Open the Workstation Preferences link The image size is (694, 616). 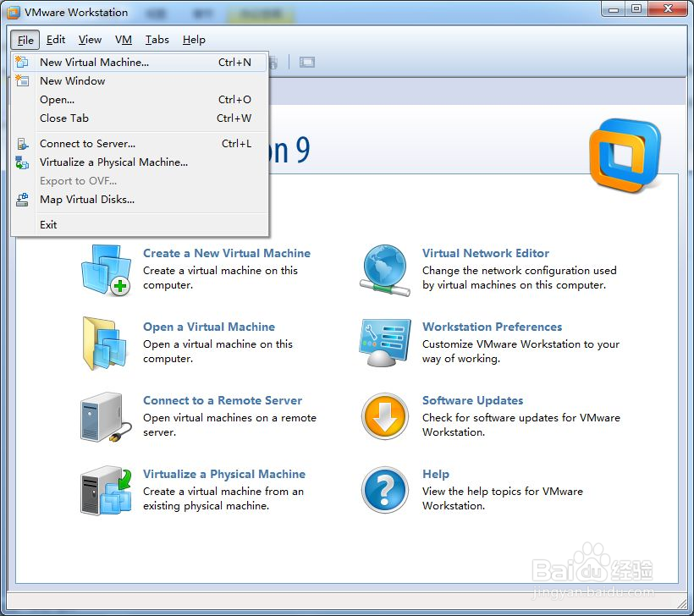(493, 327)
